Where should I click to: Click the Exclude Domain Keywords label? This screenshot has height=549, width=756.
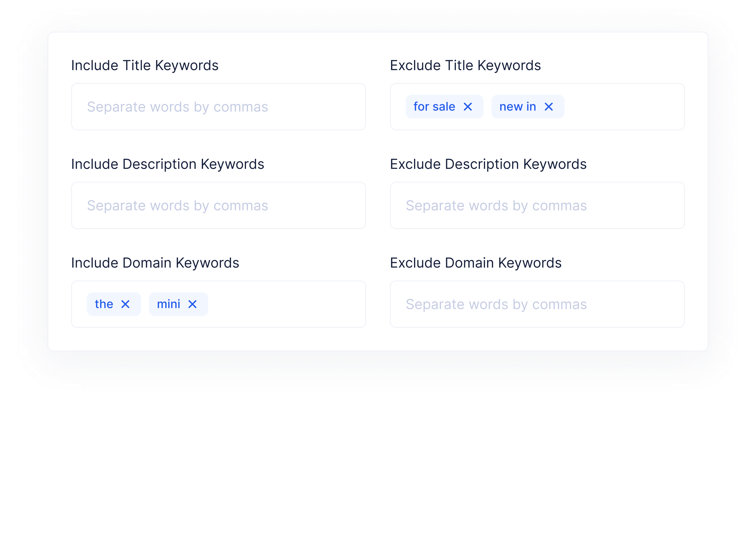(x=476, y=262)
